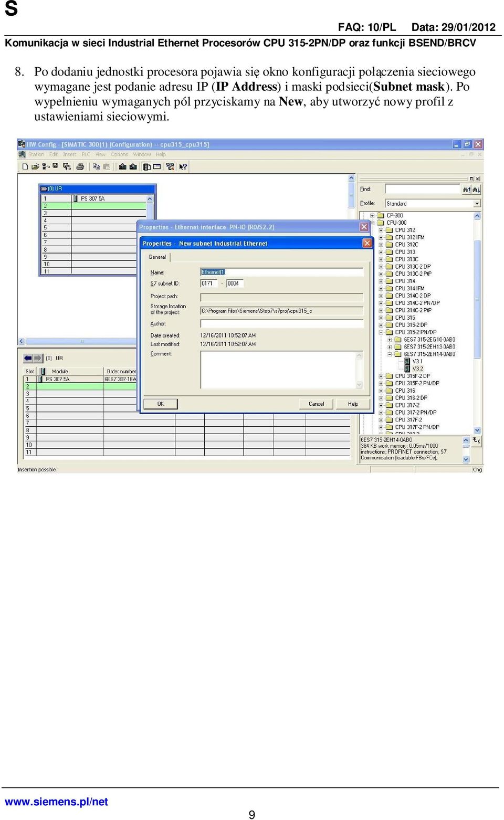Open the Window menu
Image resolution: width=504 pixels, height=820 pixels.
coord(142,154)
